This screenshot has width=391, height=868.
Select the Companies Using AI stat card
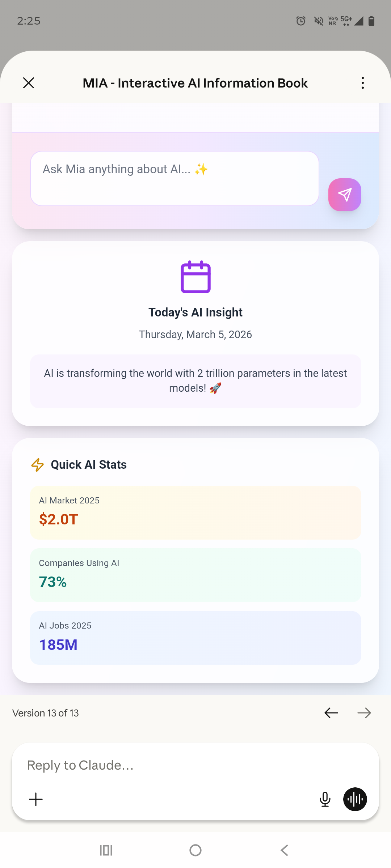(x=195, y=575)
